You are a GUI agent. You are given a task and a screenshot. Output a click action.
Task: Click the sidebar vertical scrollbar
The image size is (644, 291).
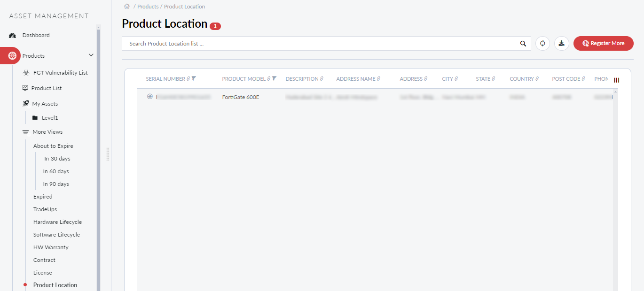click(98, 160)
